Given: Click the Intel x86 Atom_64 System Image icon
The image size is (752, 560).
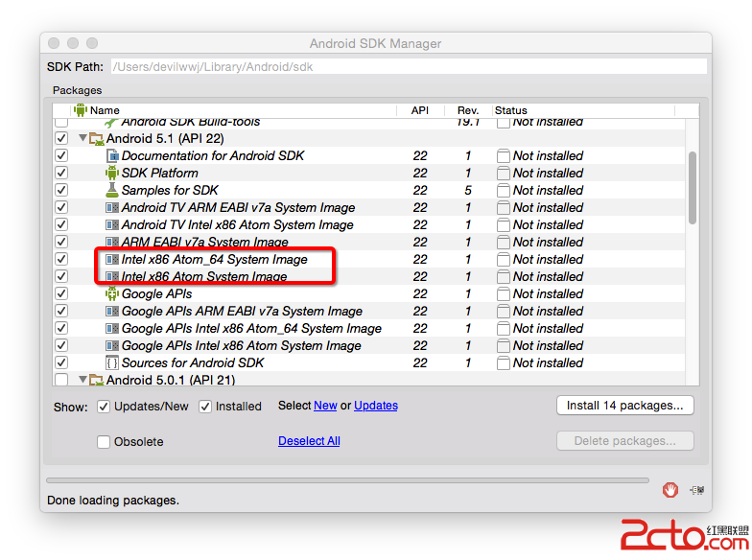Looking at the screenshot, I should tap(112, 259).
